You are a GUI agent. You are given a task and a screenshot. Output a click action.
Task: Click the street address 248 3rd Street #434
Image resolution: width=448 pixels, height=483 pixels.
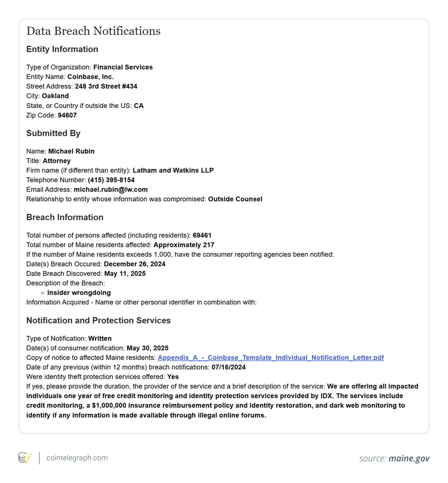point(106,86)
